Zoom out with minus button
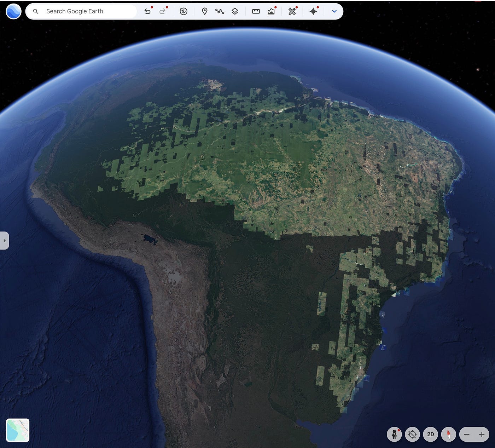 coord(467,434)
